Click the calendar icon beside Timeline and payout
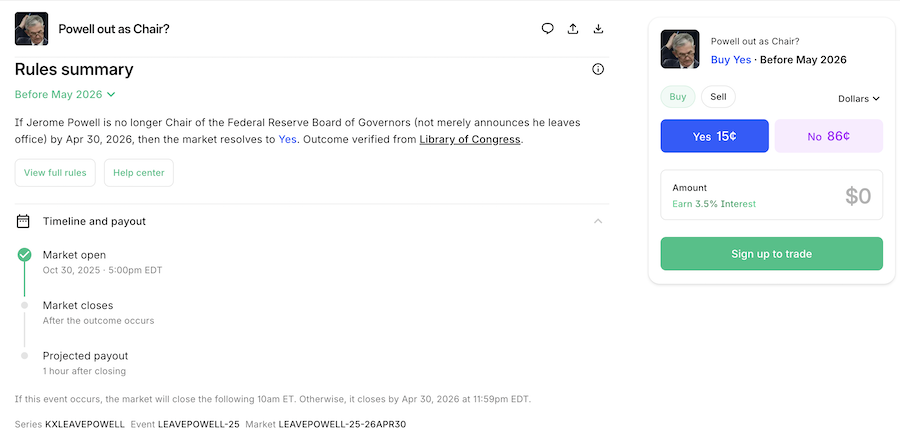900x445 pixels. [x=23, y=221]
